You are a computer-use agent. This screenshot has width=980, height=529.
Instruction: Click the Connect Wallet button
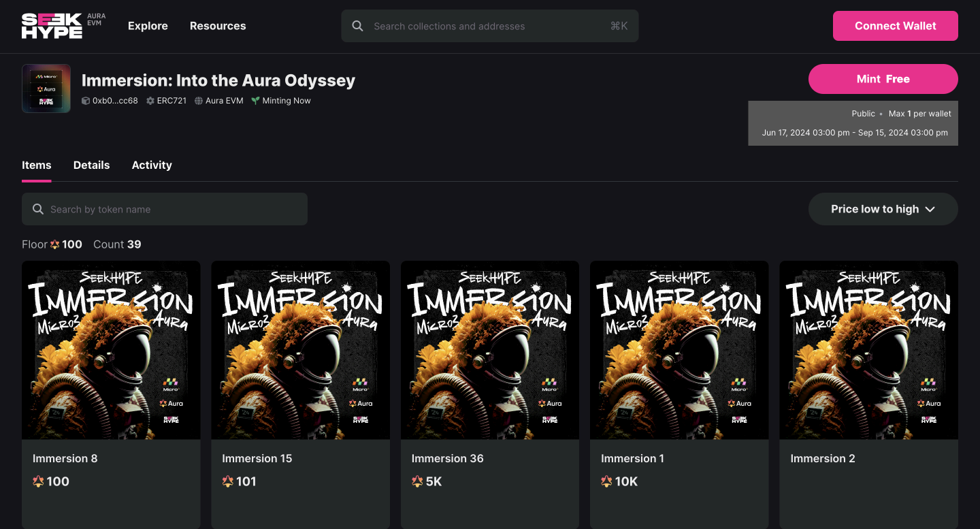[896, 26]
